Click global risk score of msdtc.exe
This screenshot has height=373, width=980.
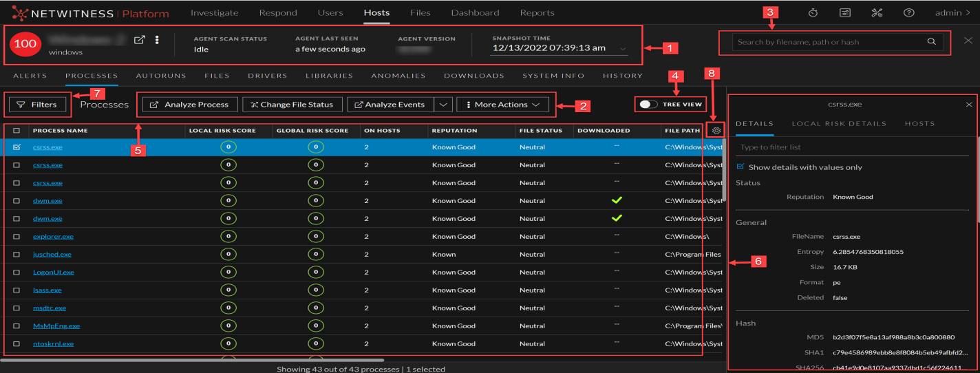coord(315,308)
